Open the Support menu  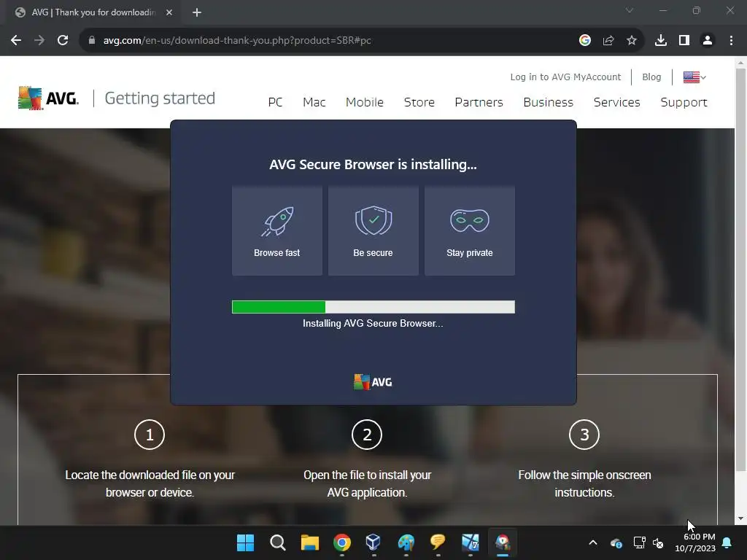(684, 102)
